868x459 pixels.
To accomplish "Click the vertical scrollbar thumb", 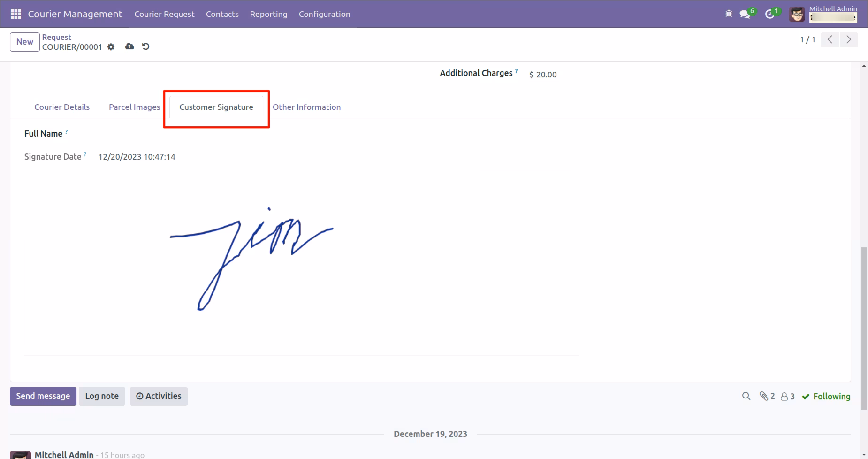I will pos(864,329).
